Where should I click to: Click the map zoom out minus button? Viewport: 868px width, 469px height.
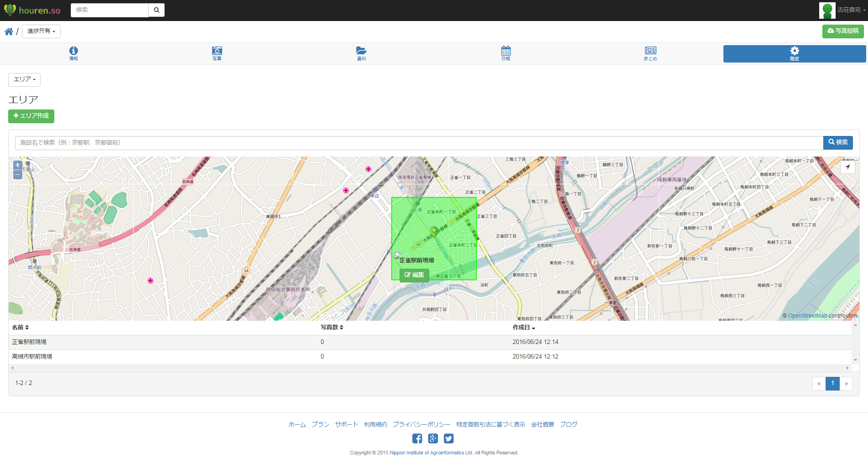18,175
